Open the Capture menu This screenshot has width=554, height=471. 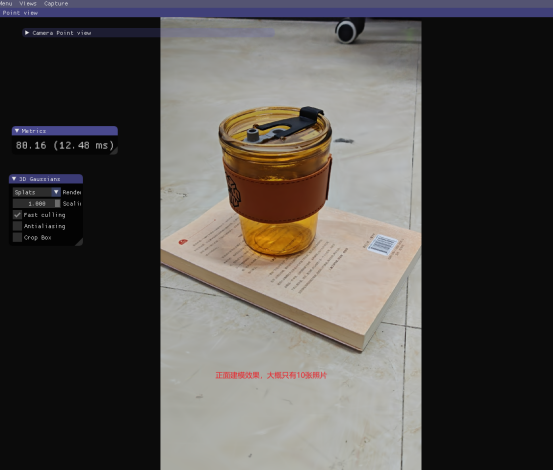pos(56,4)
